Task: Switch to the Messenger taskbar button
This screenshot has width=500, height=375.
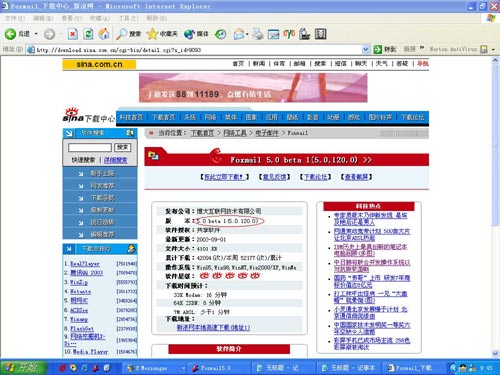Action: tap(155, 368)
